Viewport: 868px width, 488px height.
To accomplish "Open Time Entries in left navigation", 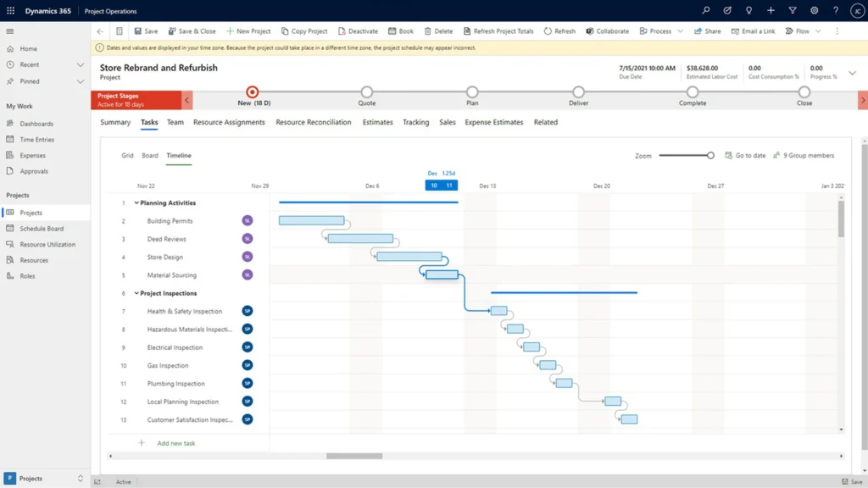I will [36, 140].
